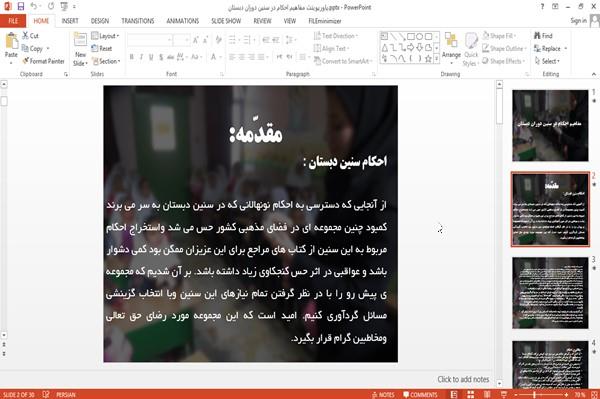Open Find in the Editing group
This screenshot has height=399, width=600.
coord(543,36)
